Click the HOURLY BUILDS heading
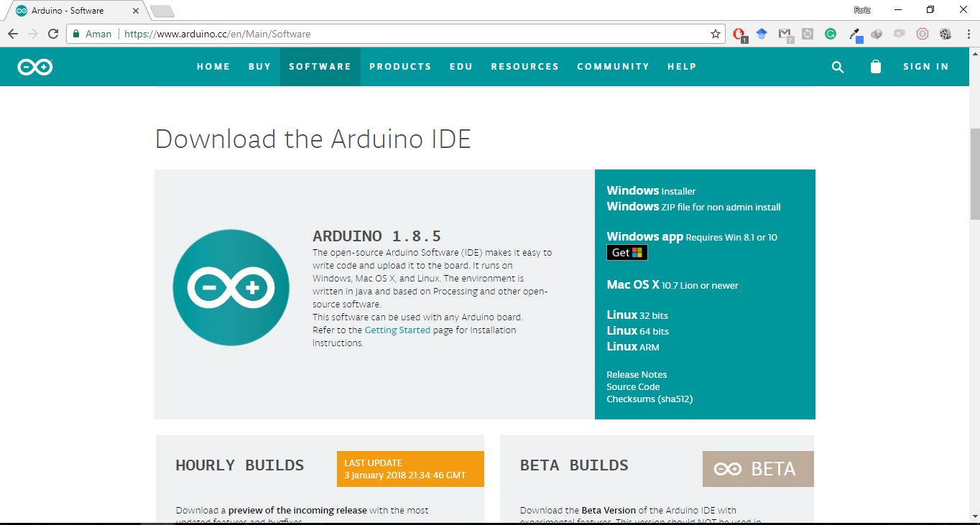This screenshot has height=525, width=980. 240,465
